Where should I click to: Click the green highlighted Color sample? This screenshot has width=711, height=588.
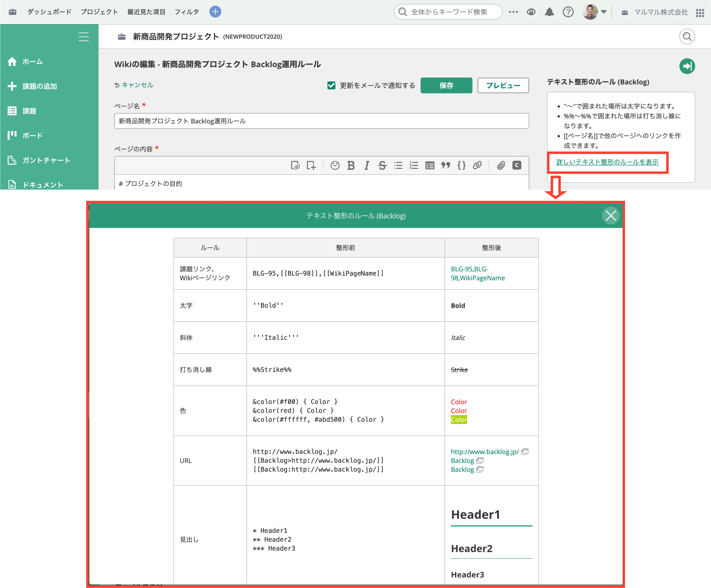click(459, 419)
